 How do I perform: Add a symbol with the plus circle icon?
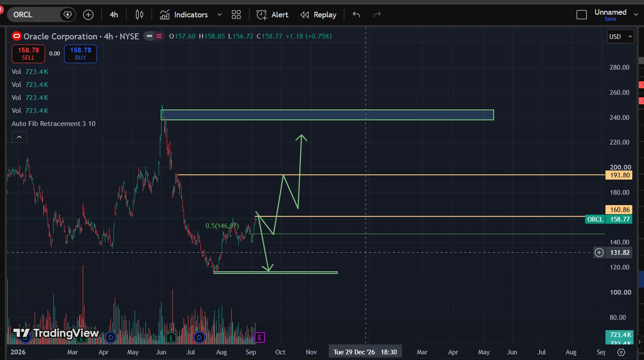(x=88, y=15)
